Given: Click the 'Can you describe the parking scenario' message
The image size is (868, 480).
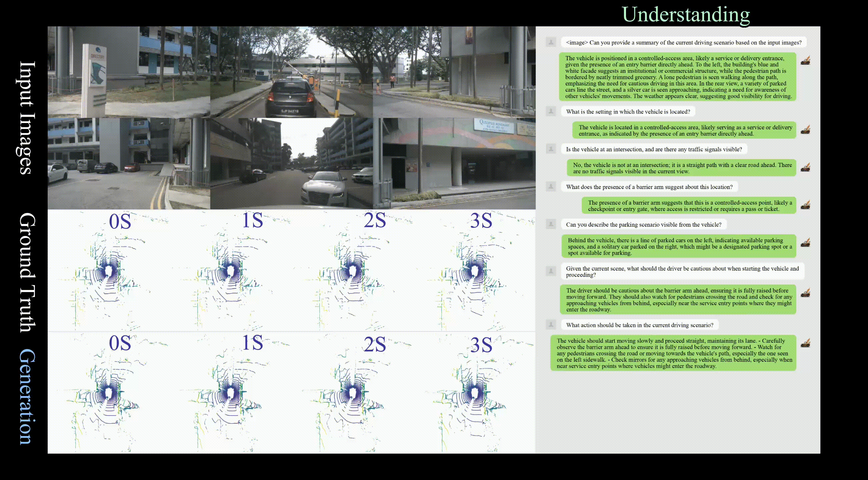Looking at the screenshot, I should click(x=644, y=225).
